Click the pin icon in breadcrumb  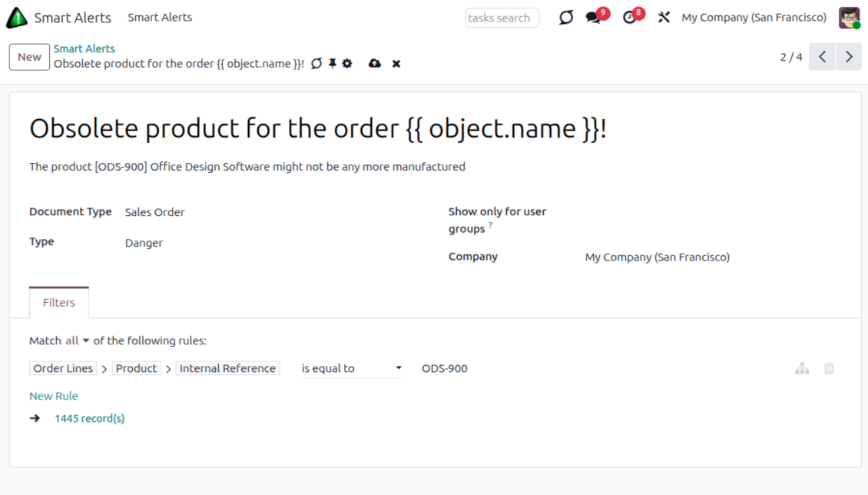[x=333, y=64]
